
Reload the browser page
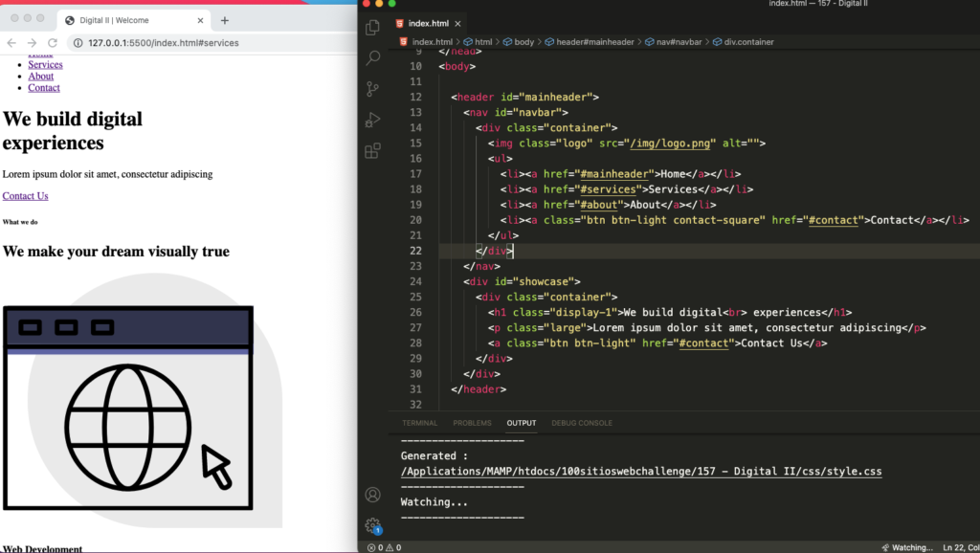(53, 42)
